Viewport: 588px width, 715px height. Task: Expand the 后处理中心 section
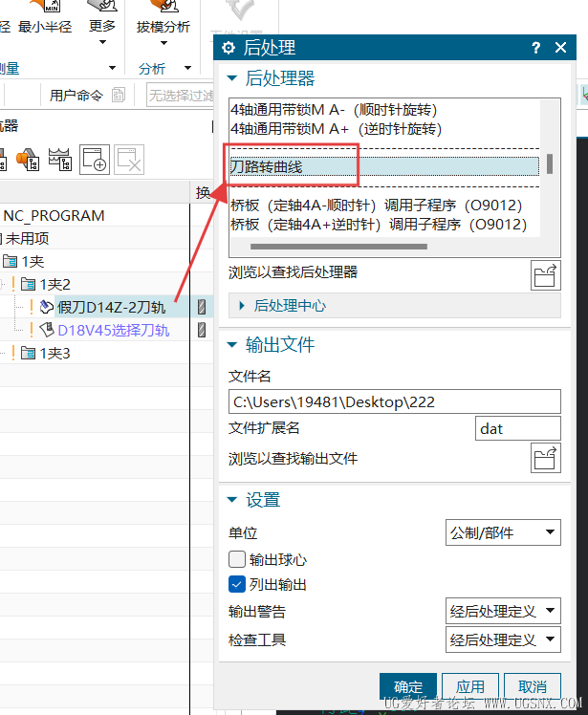click(242, 306)
